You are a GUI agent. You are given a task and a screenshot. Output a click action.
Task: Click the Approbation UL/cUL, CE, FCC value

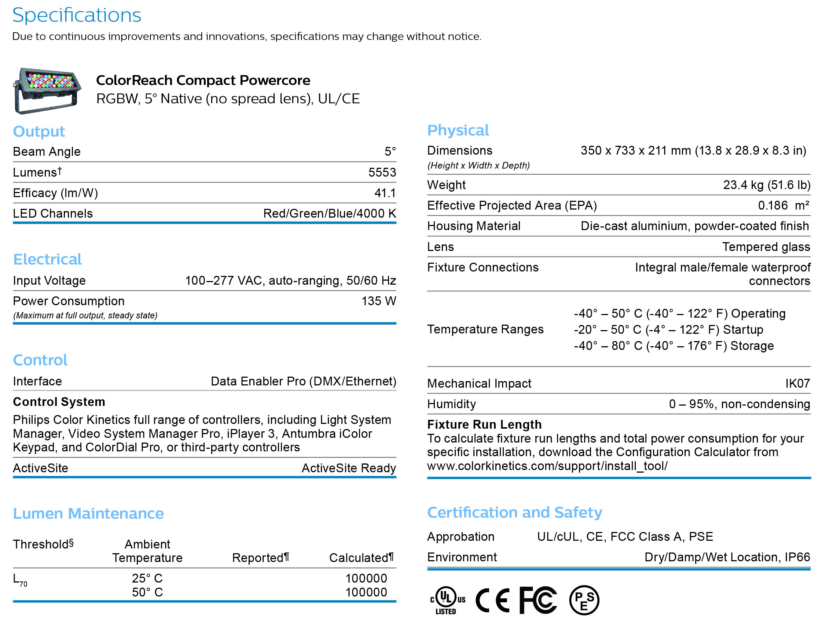click(625, 537)
